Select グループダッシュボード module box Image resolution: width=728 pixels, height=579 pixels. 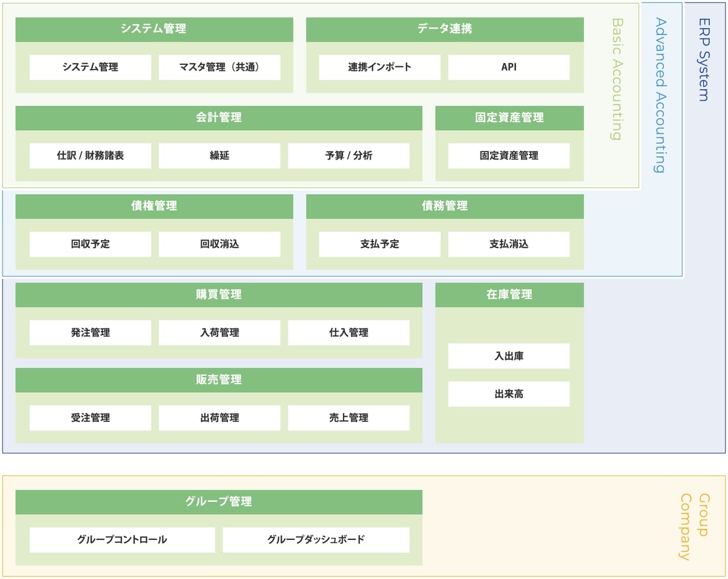(316, 540)
